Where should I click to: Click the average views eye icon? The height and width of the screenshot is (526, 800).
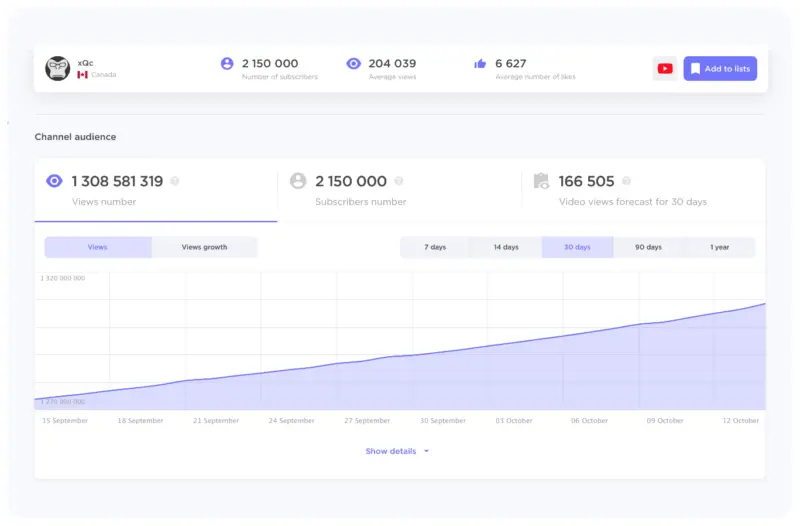pyautogui.click(x=353, y=63)
